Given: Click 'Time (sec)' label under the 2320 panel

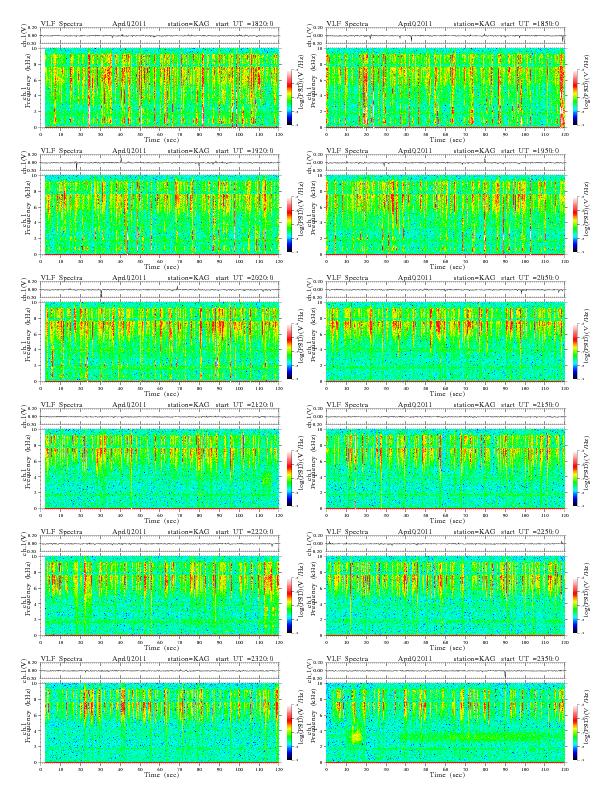Looking at the screenshot, I should pyautogui.click(x=162, y=774).
